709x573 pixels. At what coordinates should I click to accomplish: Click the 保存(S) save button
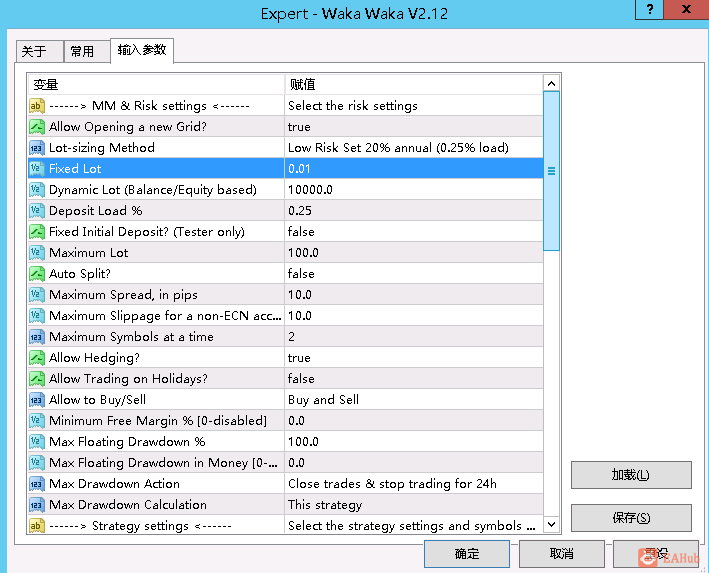click(631, 518)
